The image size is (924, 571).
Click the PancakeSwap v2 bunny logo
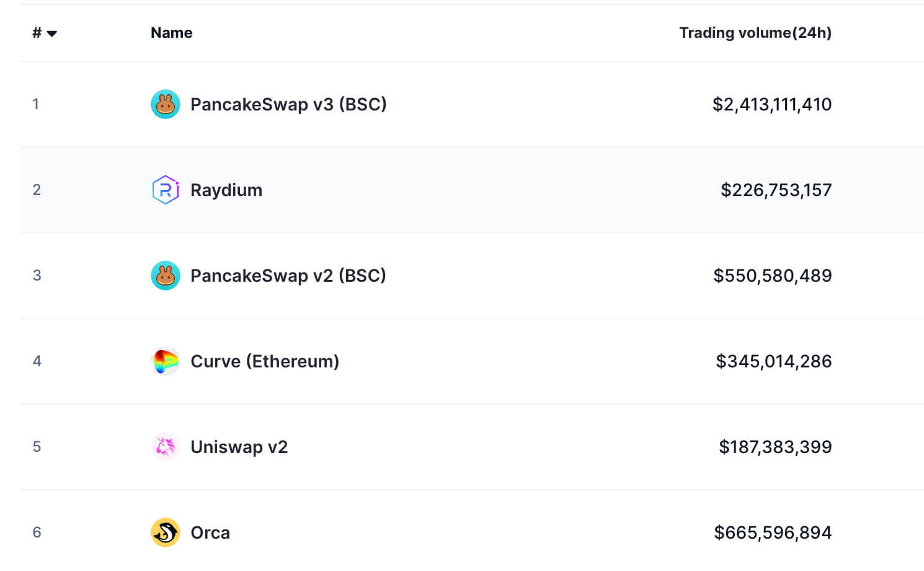point(165,276)
